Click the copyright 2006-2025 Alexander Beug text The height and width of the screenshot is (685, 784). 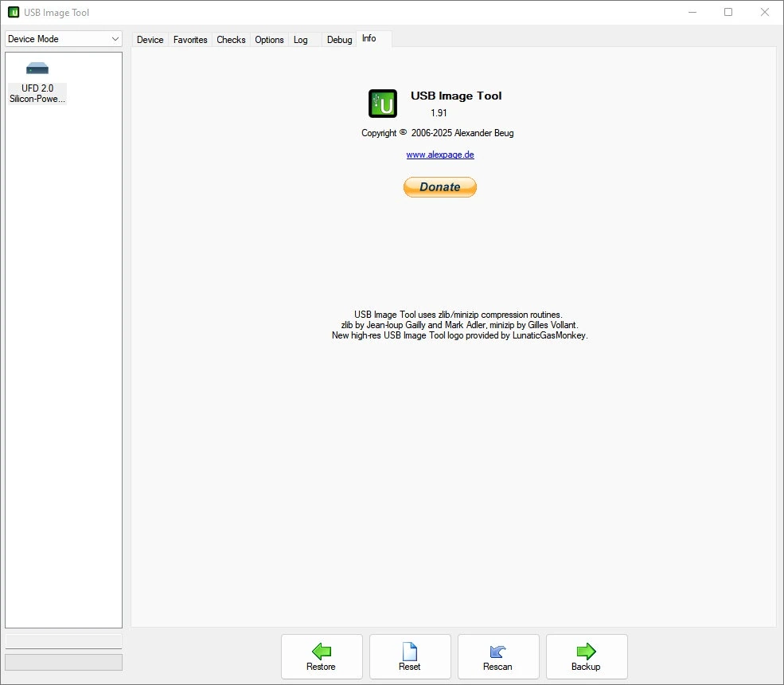tap(438, 133)
